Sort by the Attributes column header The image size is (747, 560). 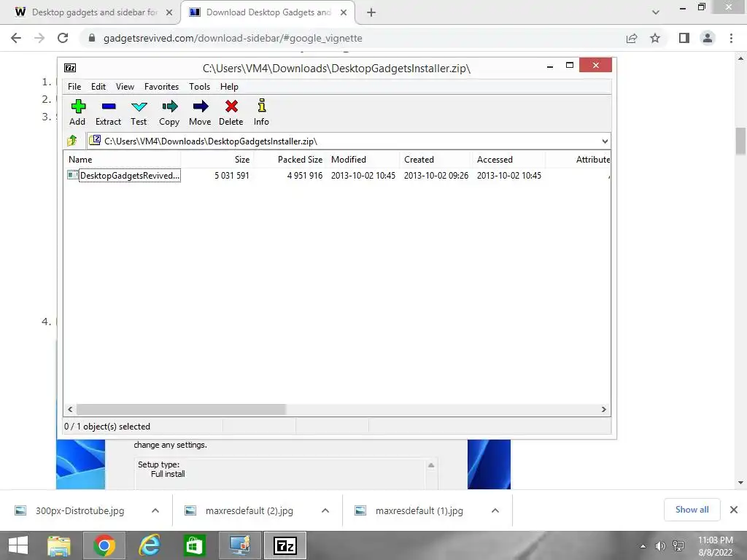coord(578,160)
